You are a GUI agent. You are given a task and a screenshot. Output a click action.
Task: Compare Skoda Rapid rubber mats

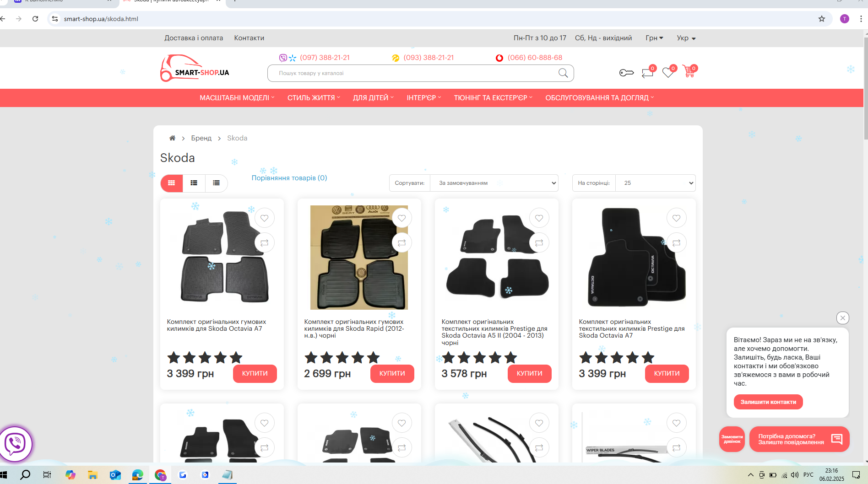(x=402, y=243)
